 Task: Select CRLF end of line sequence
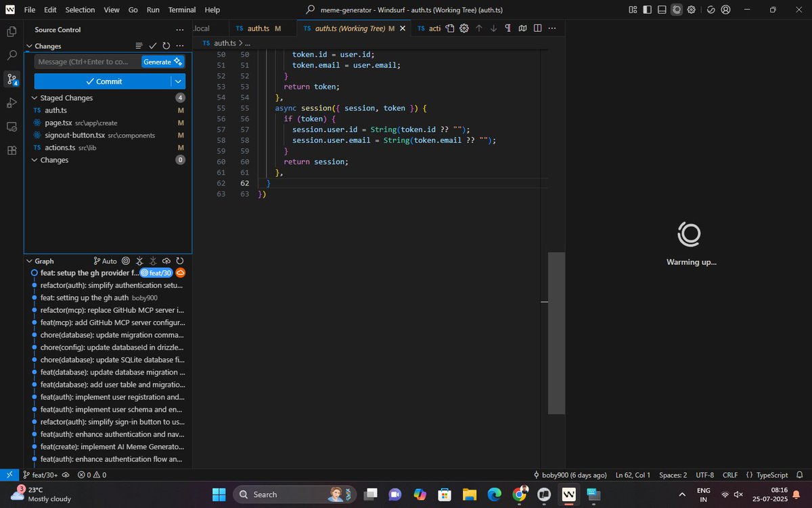pyautogui.click(x=730, y=475)
